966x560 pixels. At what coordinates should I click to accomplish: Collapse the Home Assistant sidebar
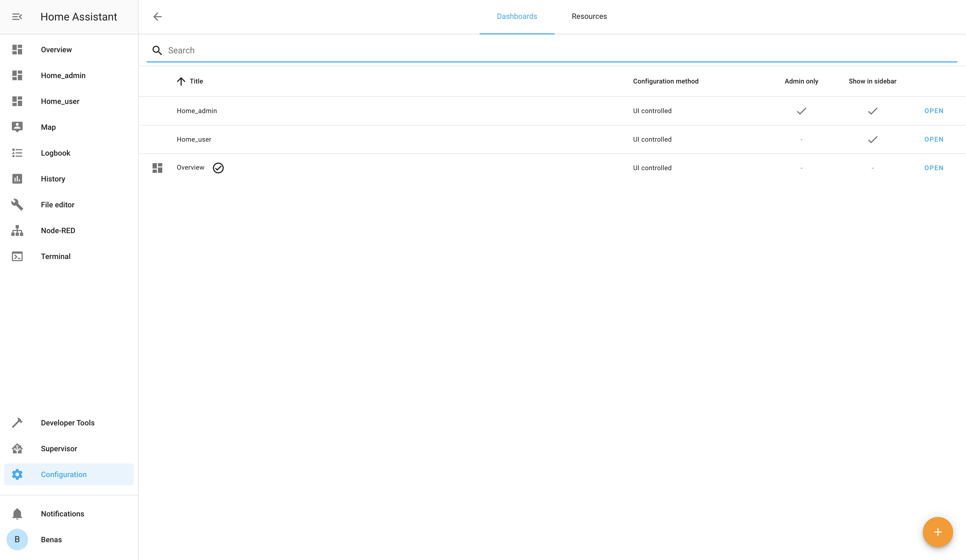(x=17, y=16)
